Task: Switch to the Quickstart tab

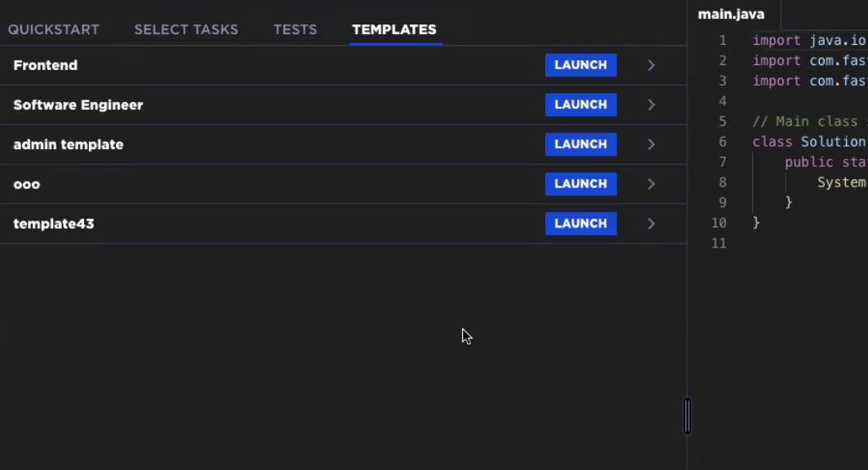Action: [x=54, y=30]
